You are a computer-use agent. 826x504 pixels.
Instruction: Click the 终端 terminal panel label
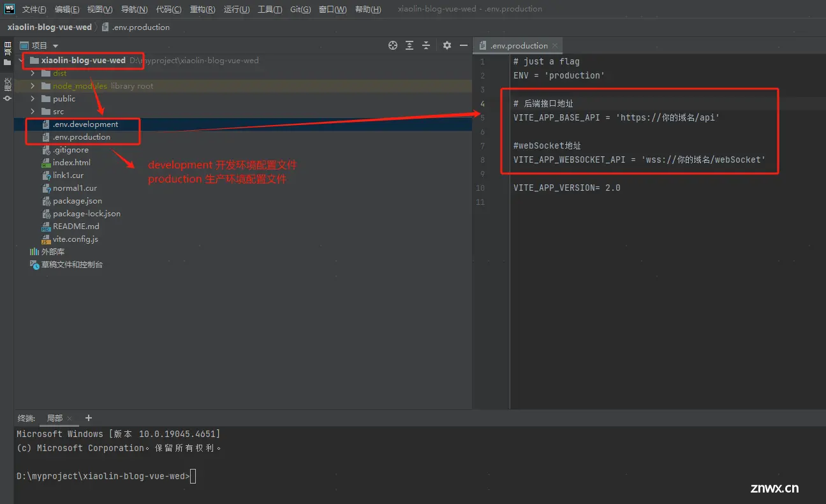pyautogui.click(x=26, y=419)
